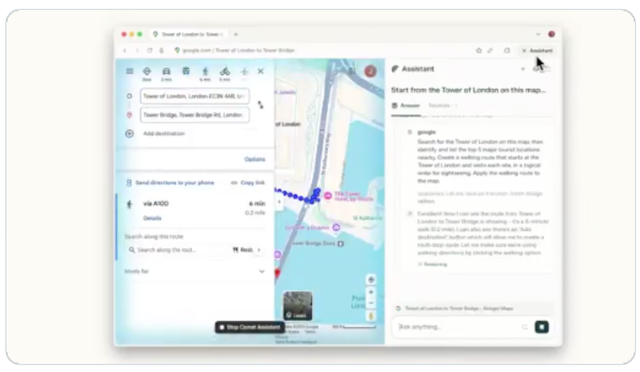Open route Details link
Viewport: 640px width, 372px height.
click(152, 218)
